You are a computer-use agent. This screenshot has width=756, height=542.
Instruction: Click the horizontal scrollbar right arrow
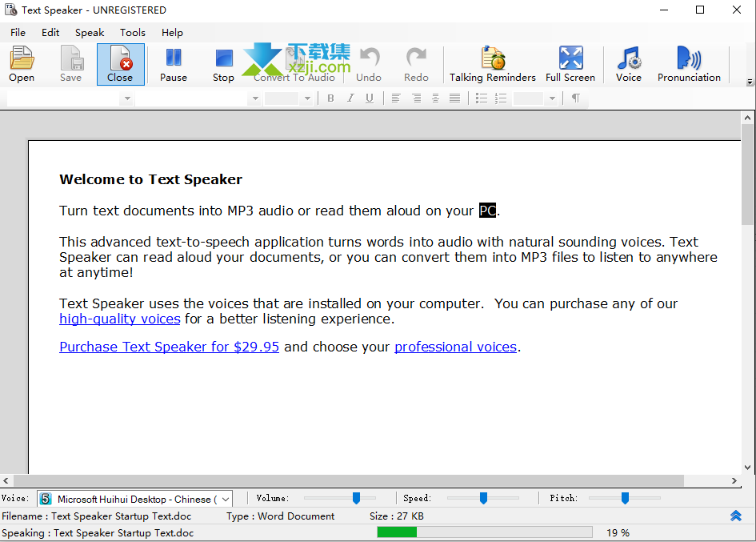(x=734, y=480)
